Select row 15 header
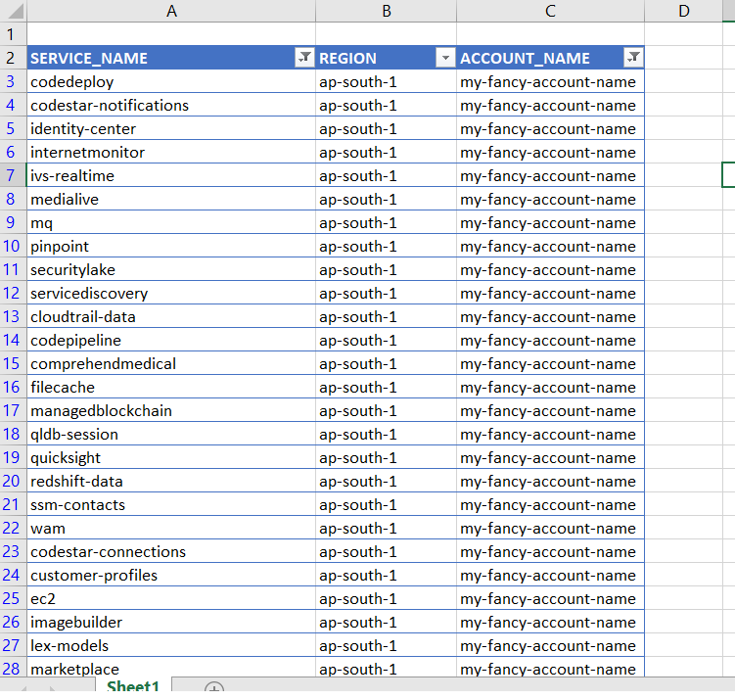The image size is (735, 700). [13, 363]
